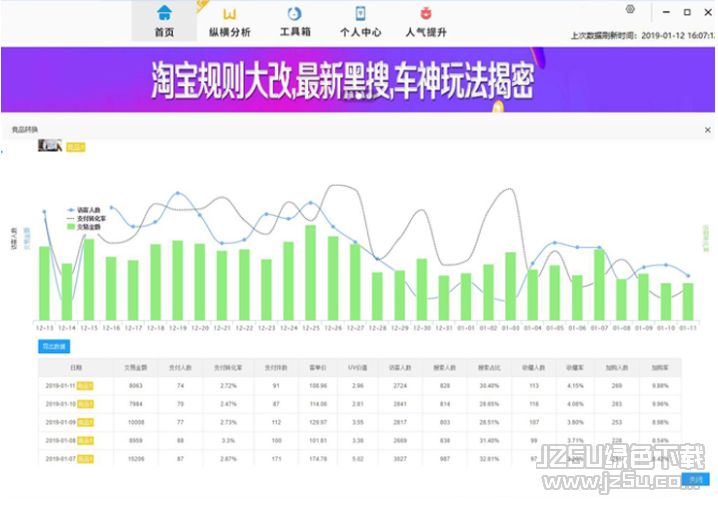This screenshot has height=508, width=718.
Task: Click the 01-11 x-axis date label
Action: (688, 328)
